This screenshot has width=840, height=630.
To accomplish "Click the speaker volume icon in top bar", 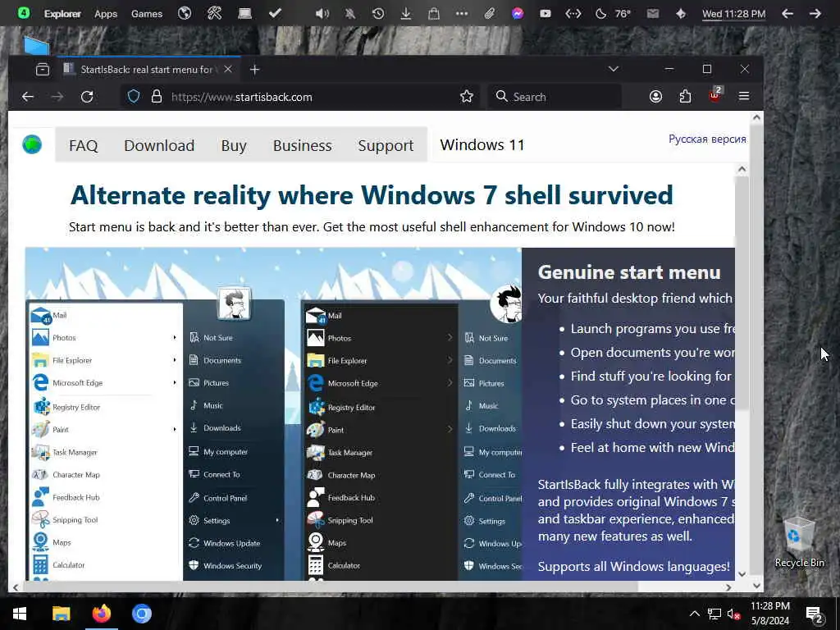I will 322,13.
